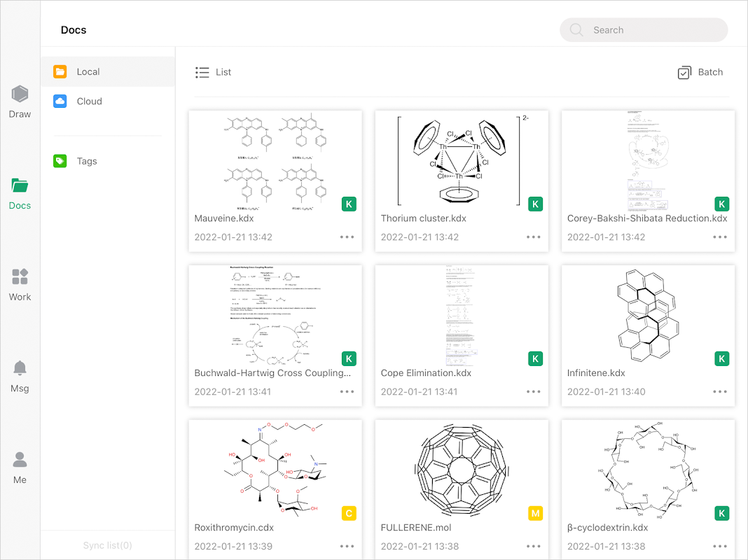Click the yellow M badge on FULLERENE.mol
748x560 pixels.
(x=535, y=514)
